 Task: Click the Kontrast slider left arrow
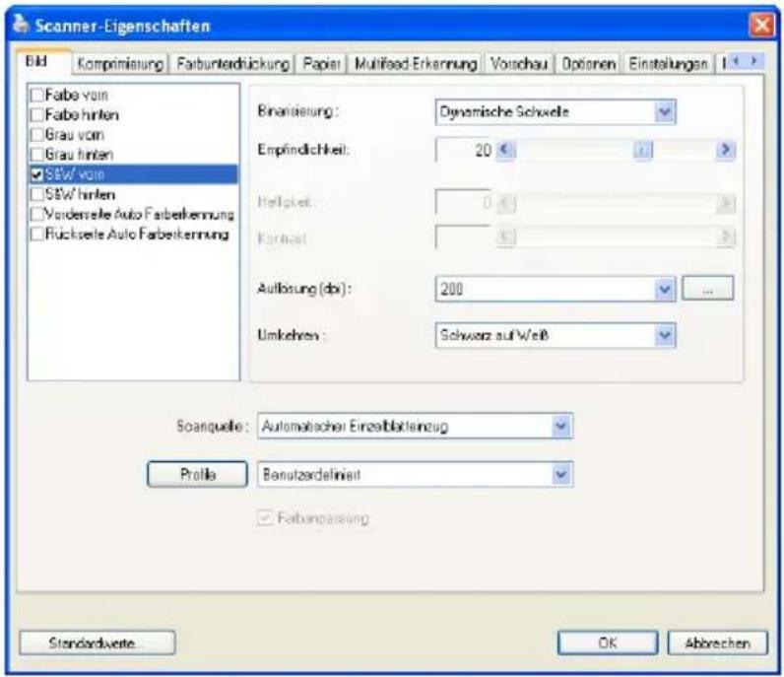click(x=505, y=237)
